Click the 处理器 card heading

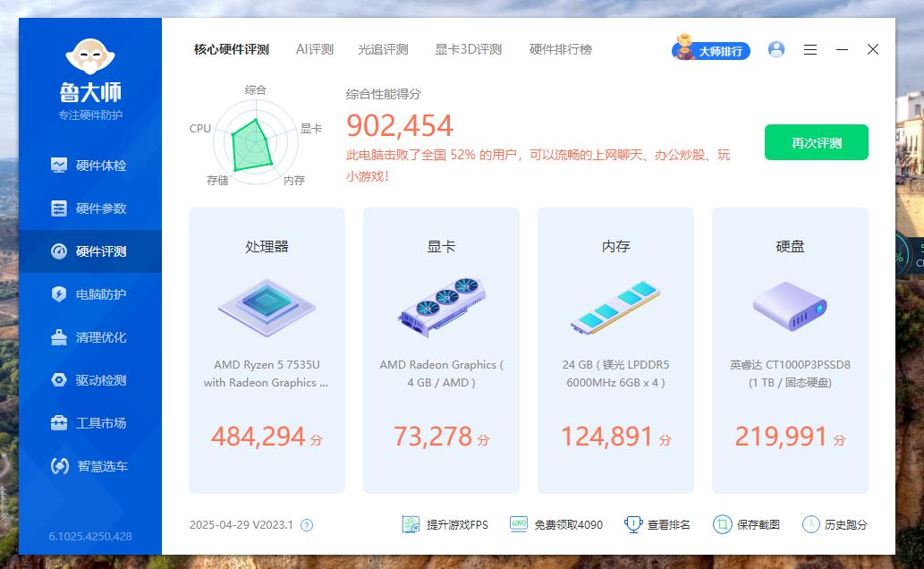pos(267,246)
